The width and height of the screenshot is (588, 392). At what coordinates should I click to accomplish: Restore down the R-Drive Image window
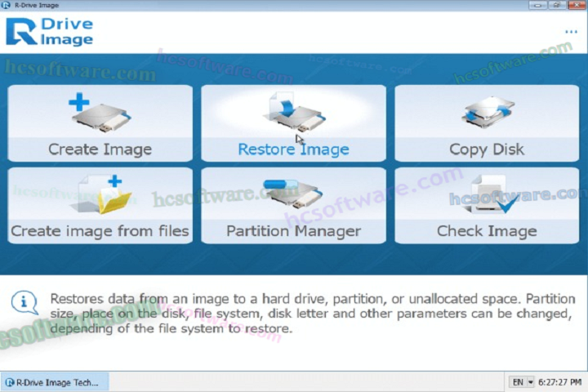tap(557, 5)
